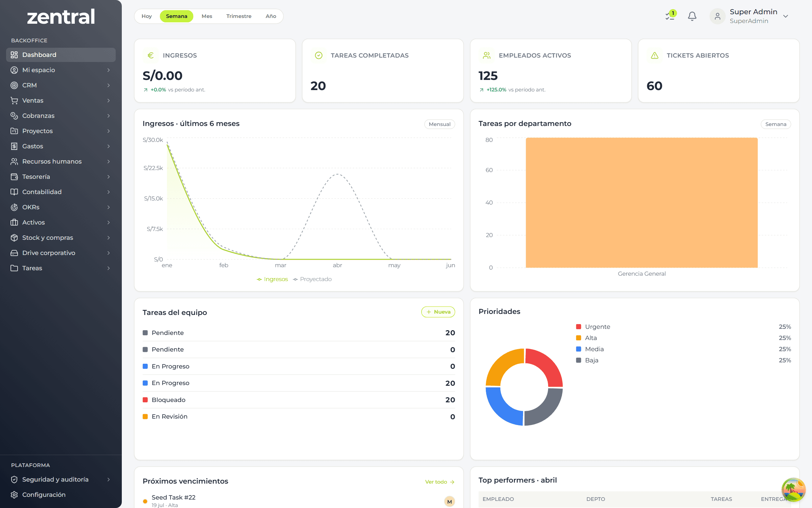Click the M avatar on Seed Task #22
The height and width of the screenshot is (508, 812).
click(449, 502)
